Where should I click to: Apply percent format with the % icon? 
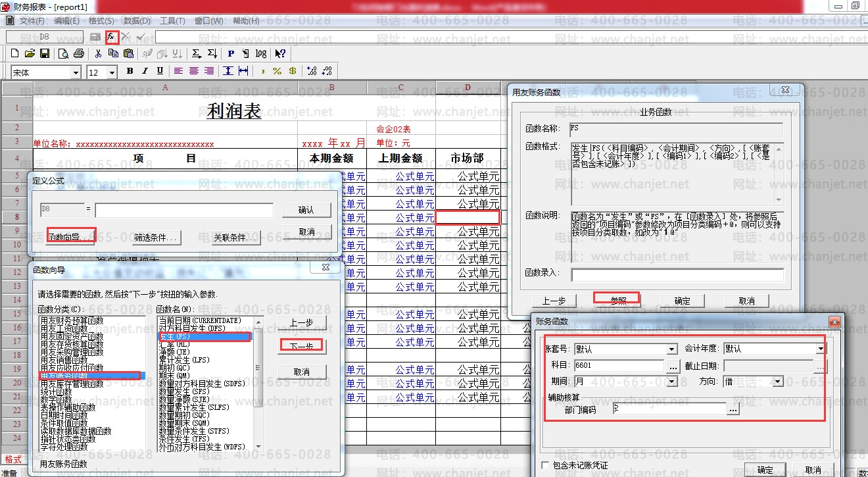(x=277, y=71)
